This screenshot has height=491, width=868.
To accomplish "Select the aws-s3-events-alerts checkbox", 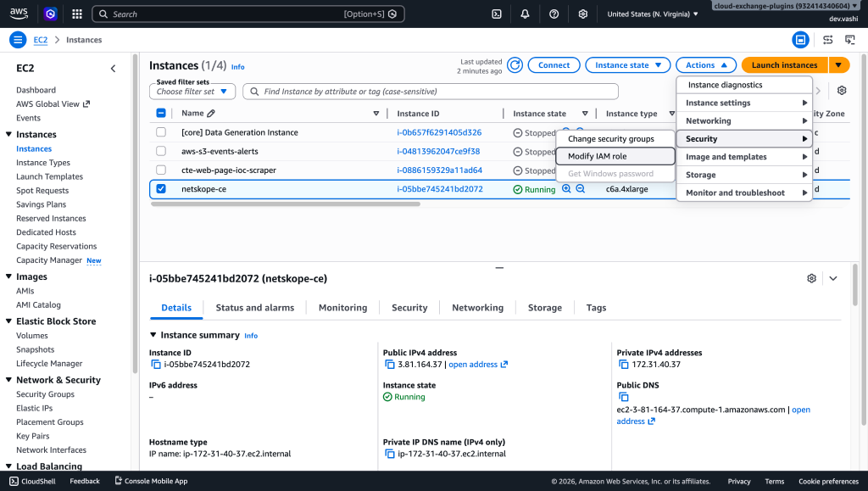I will [x=161, y=151].
